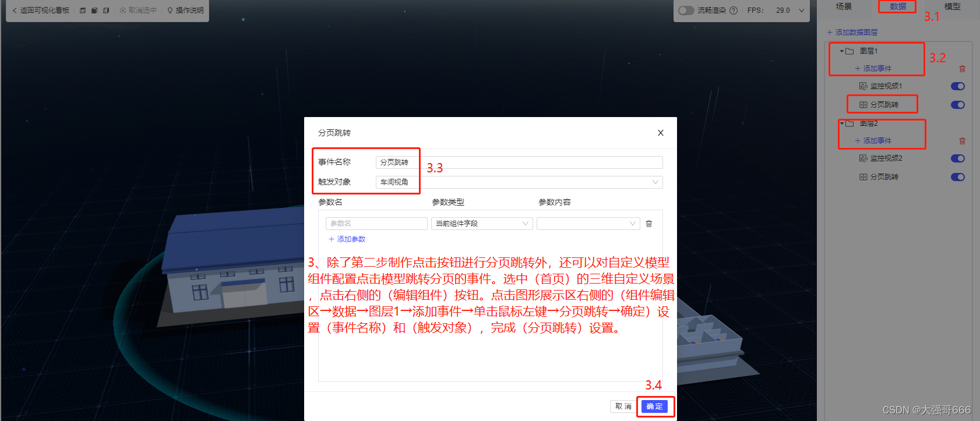Delete the parameter row with trash icon

tap(649, 224)
